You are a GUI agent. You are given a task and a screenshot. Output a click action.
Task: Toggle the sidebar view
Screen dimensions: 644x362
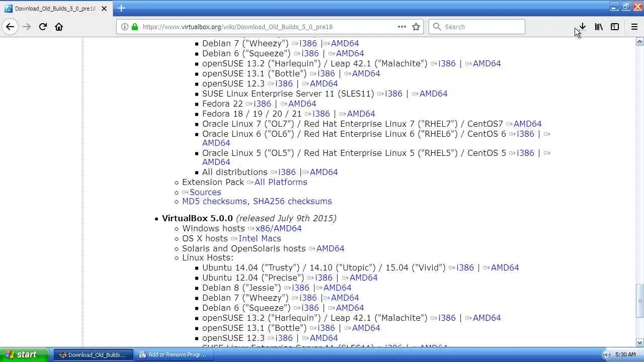[x=615, y=27]
